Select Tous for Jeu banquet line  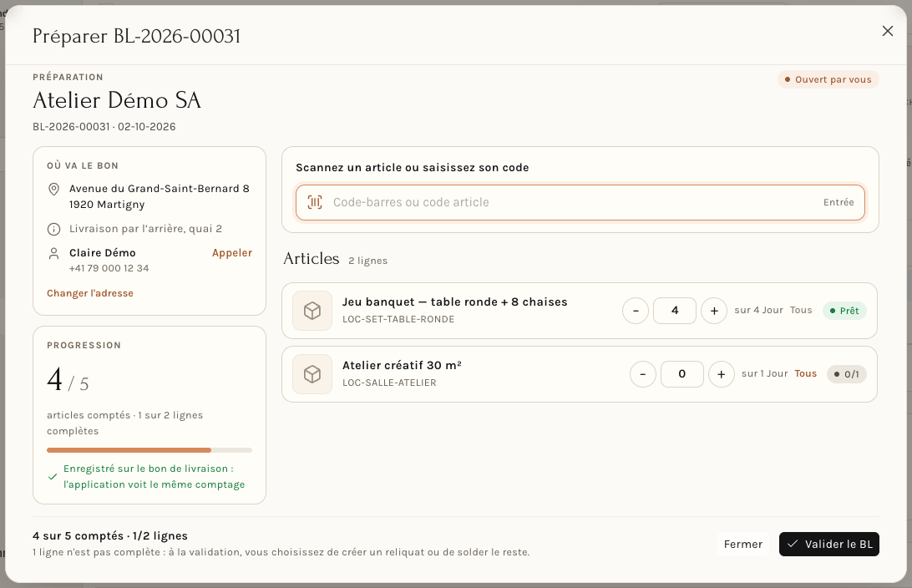(x=801, y=310)
